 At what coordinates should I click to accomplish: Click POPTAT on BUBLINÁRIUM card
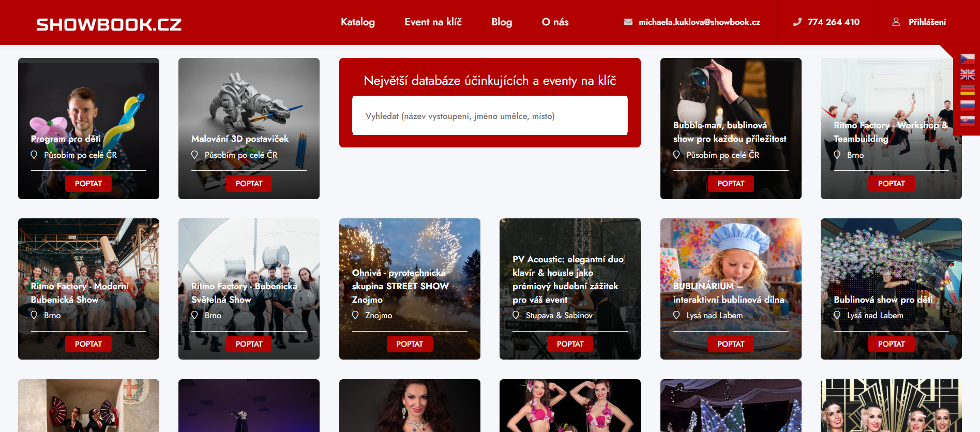731,344
